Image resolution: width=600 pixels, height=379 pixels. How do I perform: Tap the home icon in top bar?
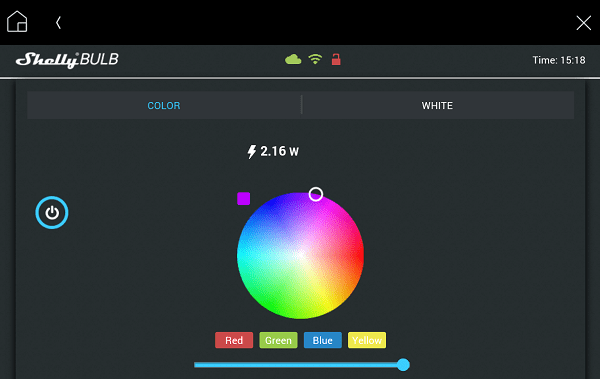(x=17, y=21)
